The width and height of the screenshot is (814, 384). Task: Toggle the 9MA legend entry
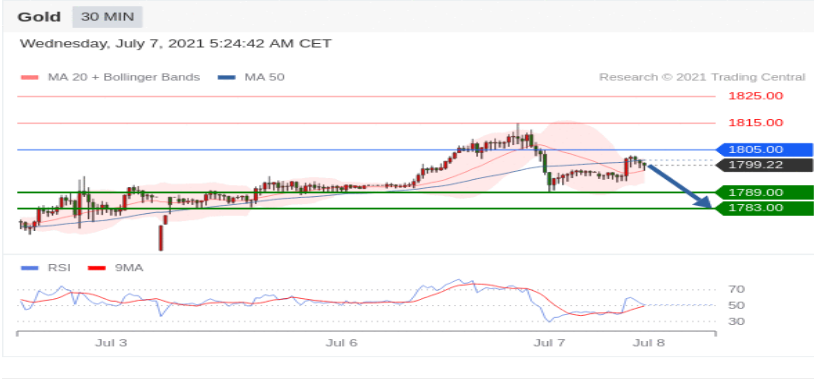click(115, 268)
